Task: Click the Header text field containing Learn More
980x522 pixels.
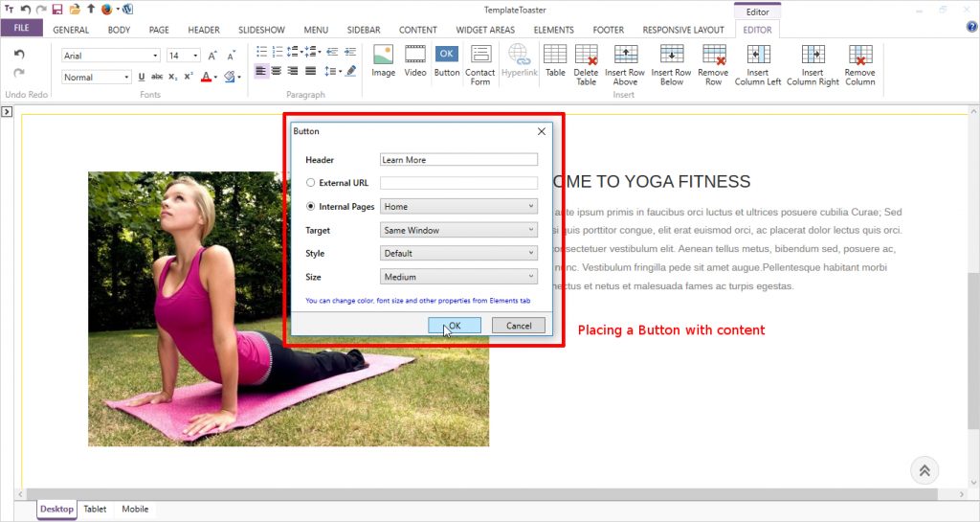Action: pos(458,160)
